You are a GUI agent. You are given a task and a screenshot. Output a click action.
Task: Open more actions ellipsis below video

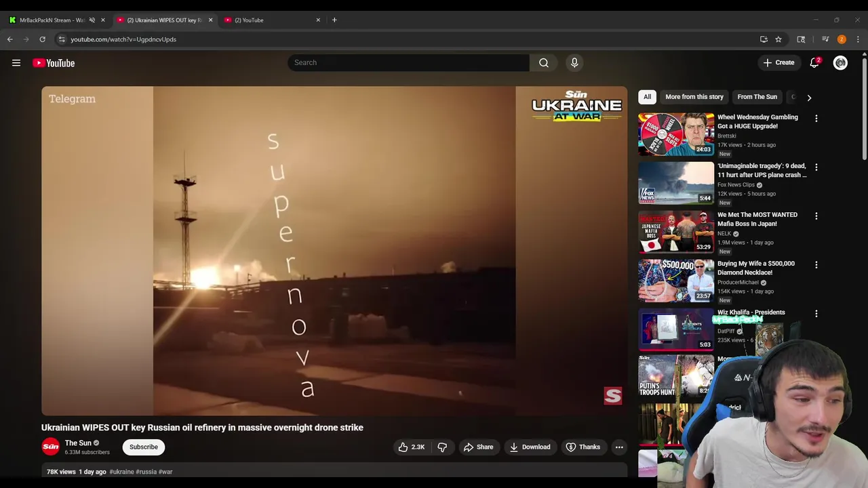coord(618,447)
